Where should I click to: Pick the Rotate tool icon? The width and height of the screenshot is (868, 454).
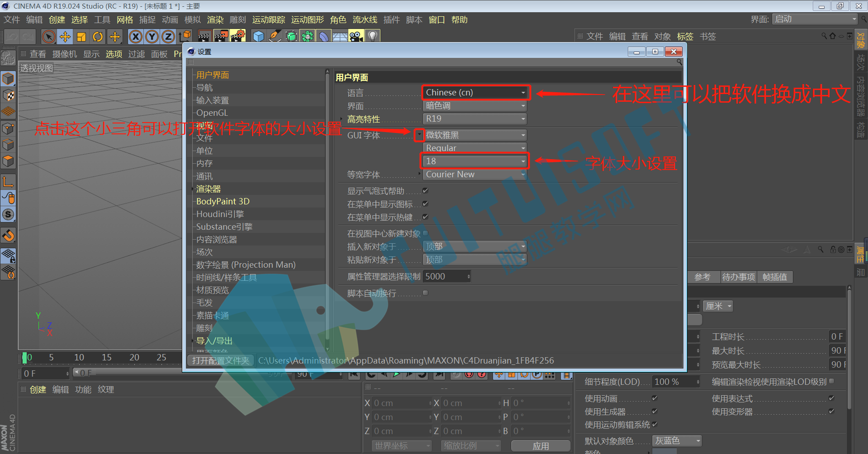[x=98, y=37]
